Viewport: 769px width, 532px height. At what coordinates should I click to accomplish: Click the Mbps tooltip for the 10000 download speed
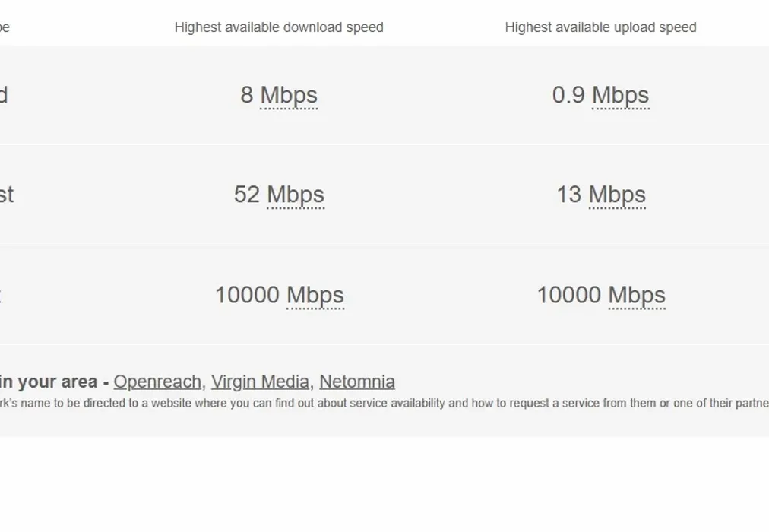click(x=316, y=296)
